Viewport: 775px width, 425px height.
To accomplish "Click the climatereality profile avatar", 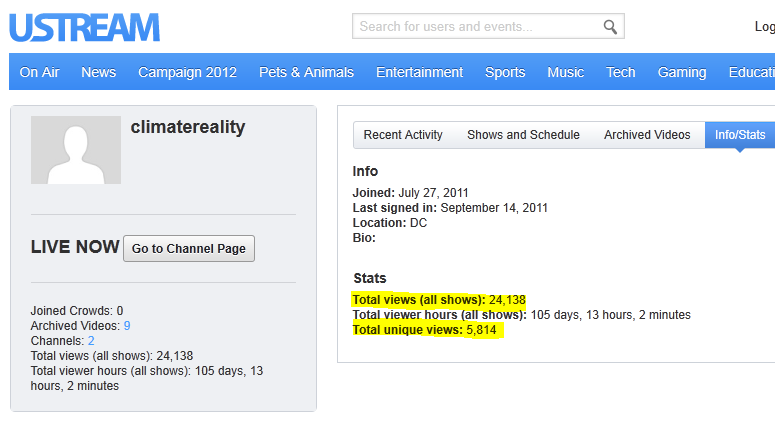I will pos(76,150).
